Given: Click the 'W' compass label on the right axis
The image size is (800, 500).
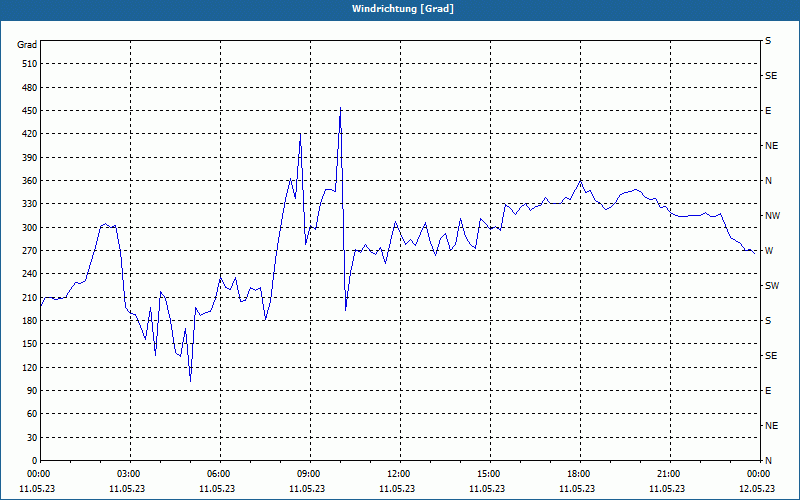Looking at the screenshot, I should [x=769, y=251].
